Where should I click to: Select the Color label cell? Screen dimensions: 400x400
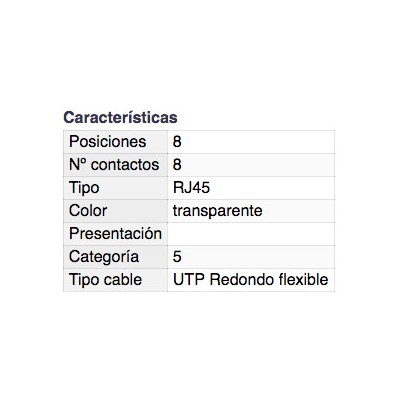click(116, 211)
